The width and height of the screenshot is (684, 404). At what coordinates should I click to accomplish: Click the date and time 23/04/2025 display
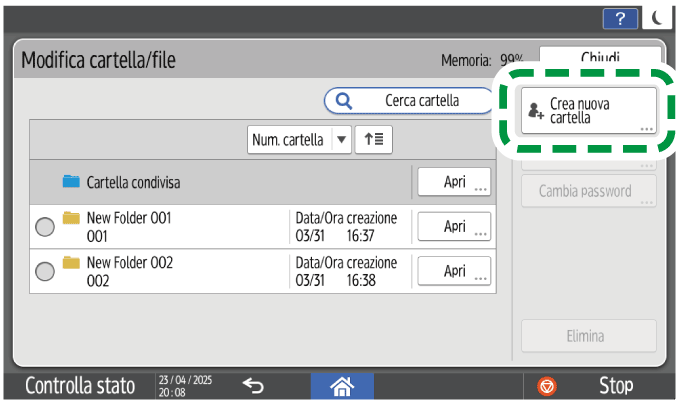point(185,386)
